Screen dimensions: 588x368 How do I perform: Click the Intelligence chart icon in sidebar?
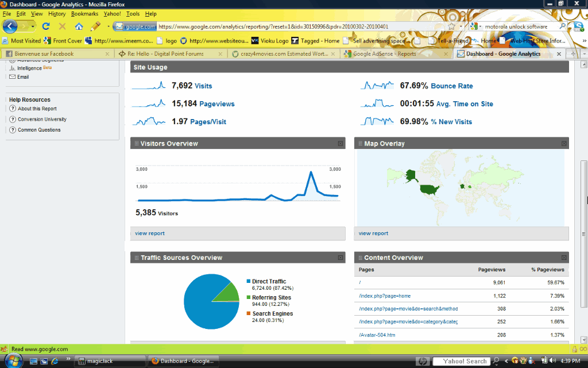coord(13,68)
